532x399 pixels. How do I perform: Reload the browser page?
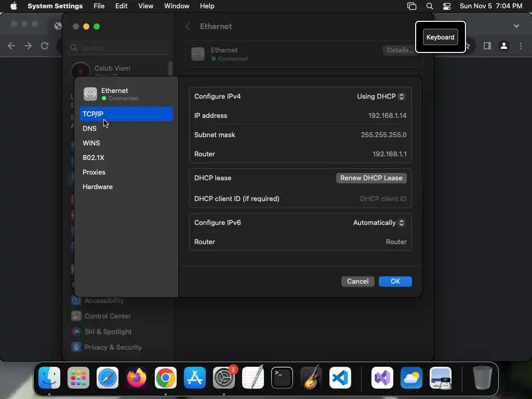[x=45, y=46]
